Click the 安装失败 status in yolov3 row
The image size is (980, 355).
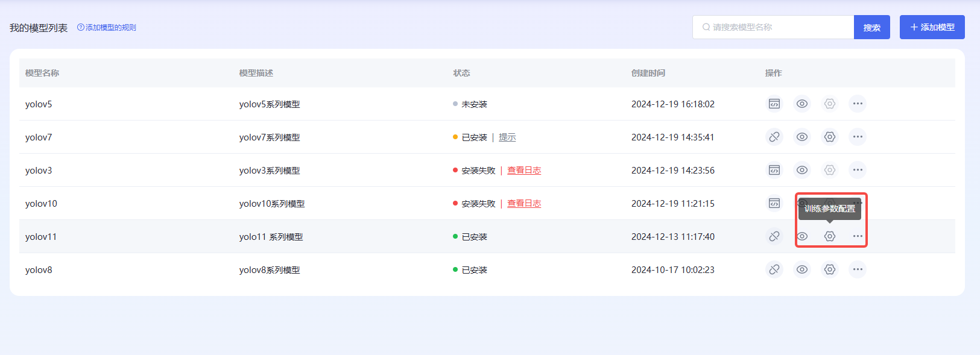pyautogui.click(x=478, y=171)
